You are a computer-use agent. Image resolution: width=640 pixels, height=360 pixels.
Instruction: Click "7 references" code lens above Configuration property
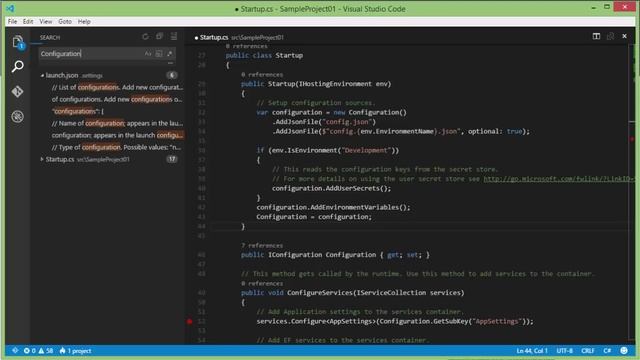(x=262, y=245)
